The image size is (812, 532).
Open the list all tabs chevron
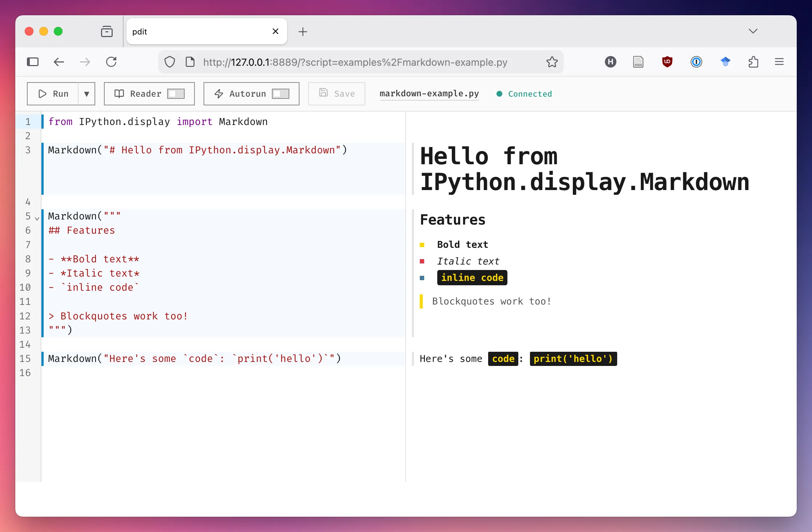point(753,31)
